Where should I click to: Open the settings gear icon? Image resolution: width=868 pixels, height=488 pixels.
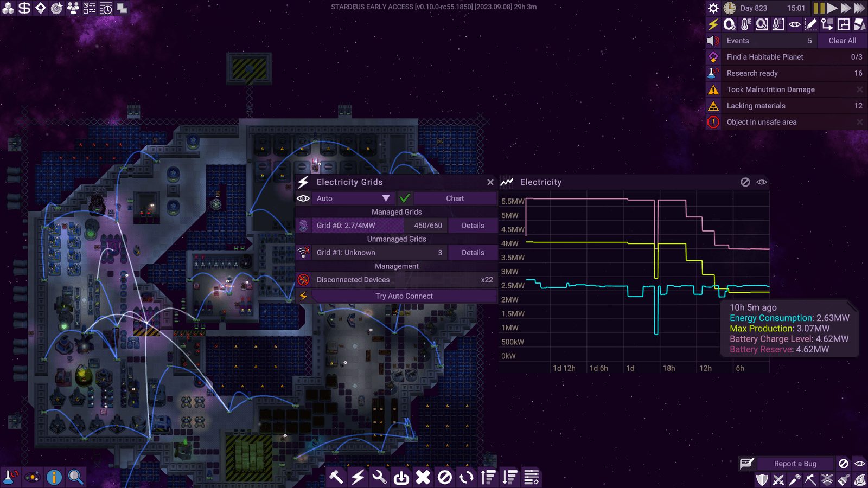point(713,8)
